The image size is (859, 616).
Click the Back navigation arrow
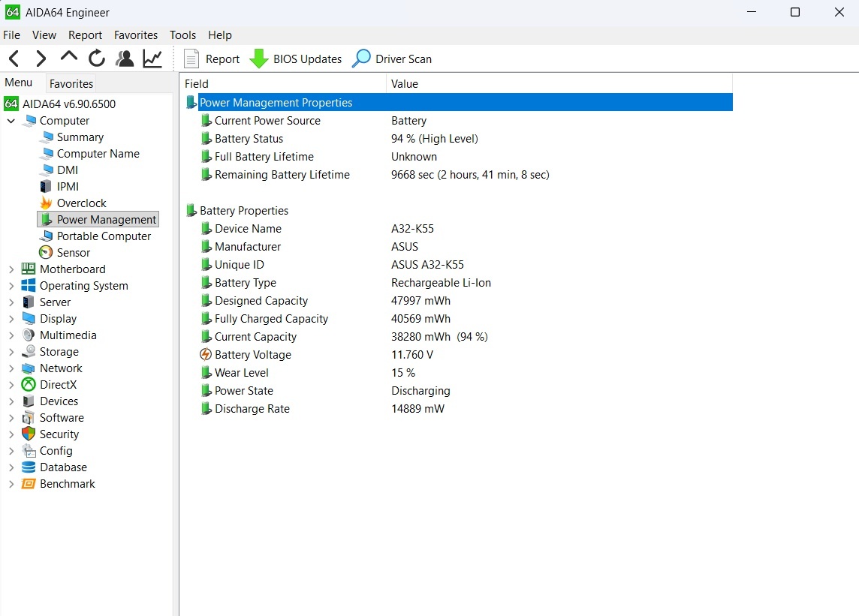(14, 59)
